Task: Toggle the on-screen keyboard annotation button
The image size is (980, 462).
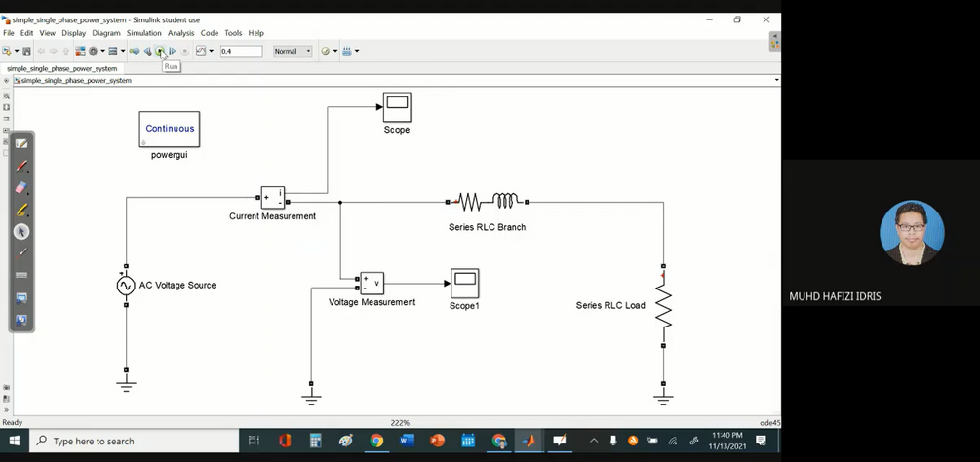Action: (x=21, y=275)
